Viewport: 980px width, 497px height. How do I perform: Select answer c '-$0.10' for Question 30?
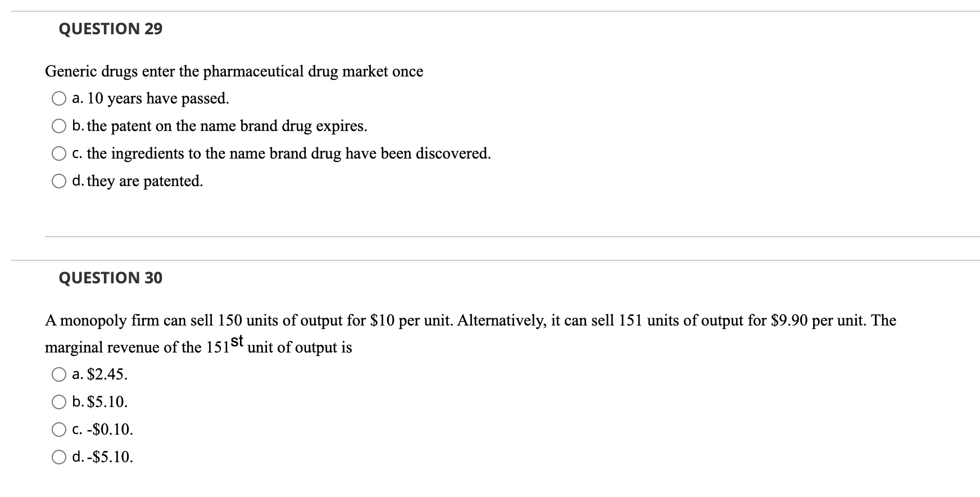click(x=58, y=430)
